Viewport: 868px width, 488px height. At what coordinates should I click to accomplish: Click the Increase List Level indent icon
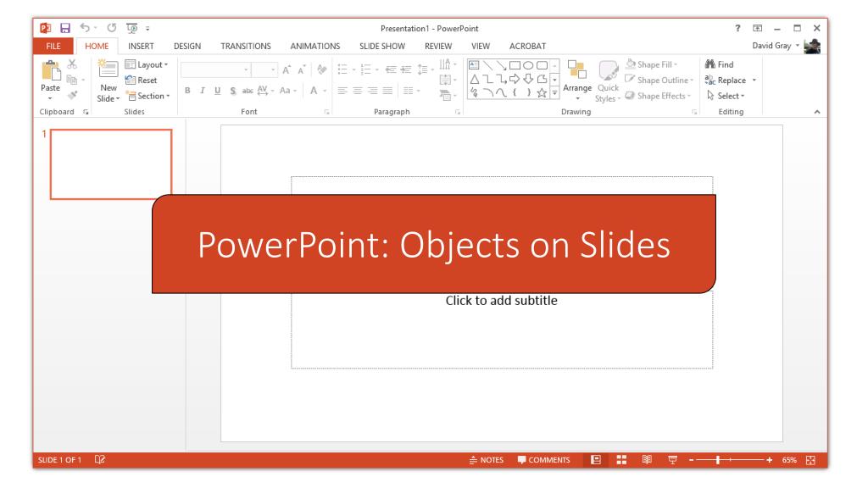click(406, 69)
